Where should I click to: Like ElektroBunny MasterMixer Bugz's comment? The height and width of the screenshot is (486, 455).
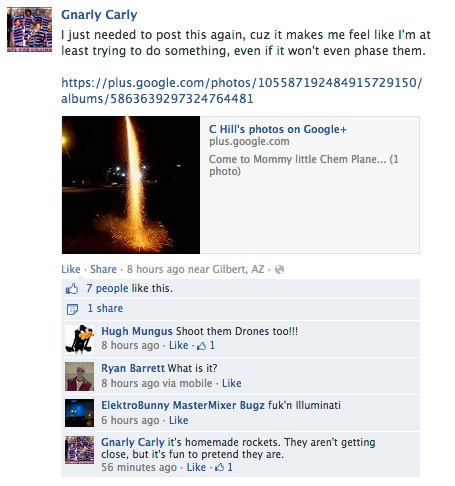pyautogui.click(x=179, y=420)
